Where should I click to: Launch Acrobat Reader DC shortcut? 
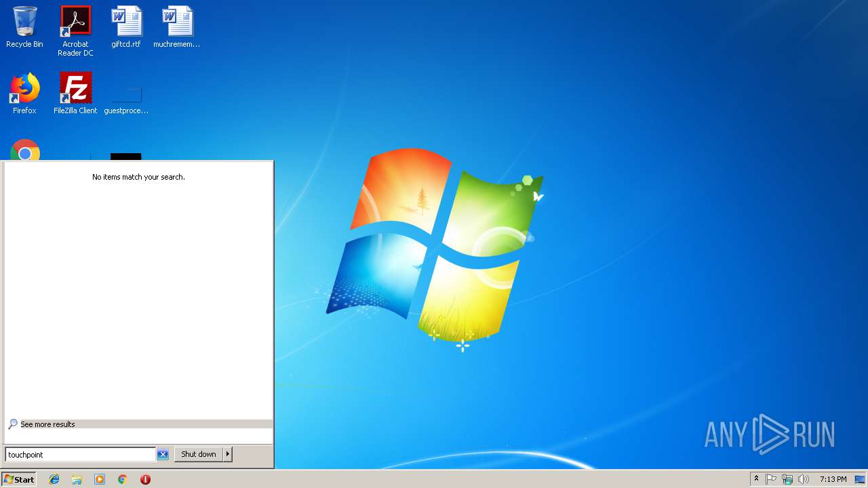(75, 31)
